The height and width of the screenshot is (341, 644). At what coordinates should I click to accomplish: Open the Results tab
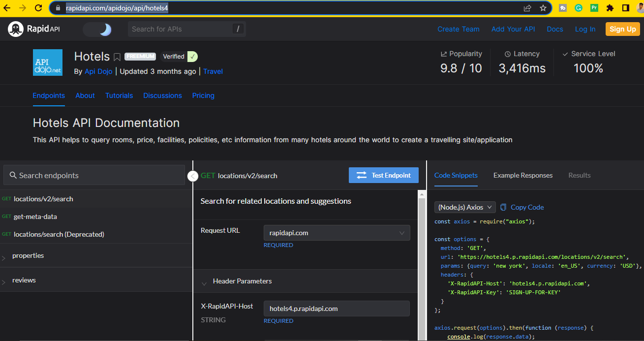[580, 175]
